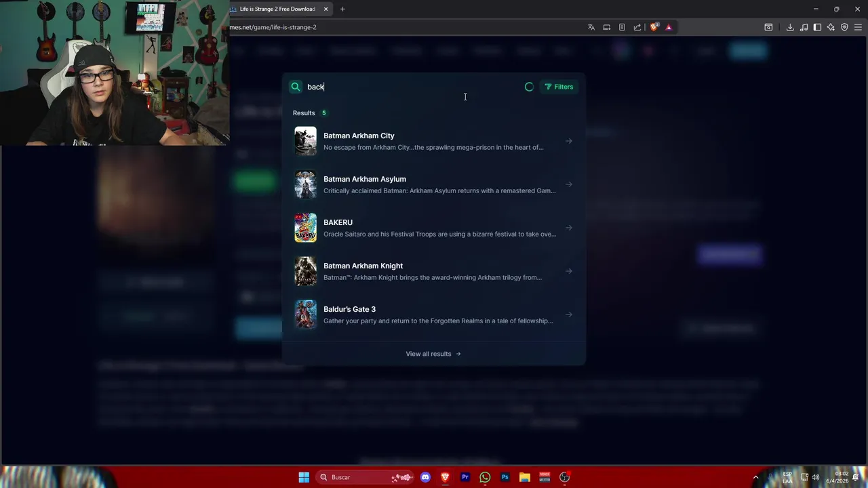Viewport: 868px width, 488px height.
Task: Open the Batman Arkham Asylum result
Action: [x=434, y=184]
